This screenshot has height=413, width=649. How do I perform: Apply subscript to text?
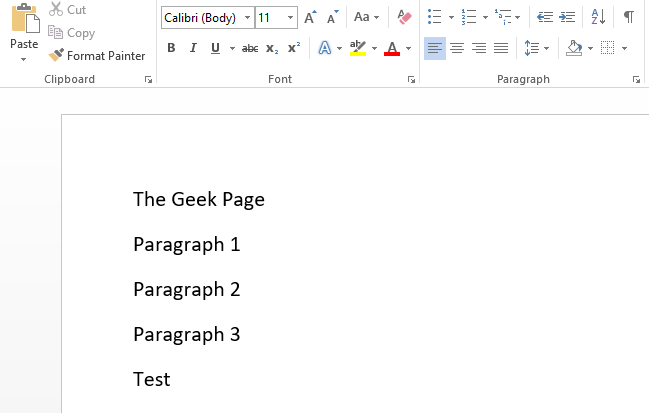click(272, 48)
